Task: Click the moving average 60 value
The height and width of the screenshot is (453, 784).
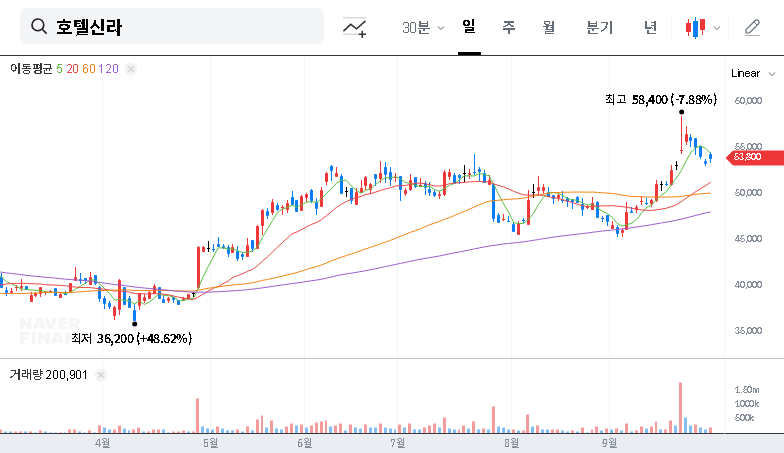Action: pyautogui.click(x=88, y=69)
